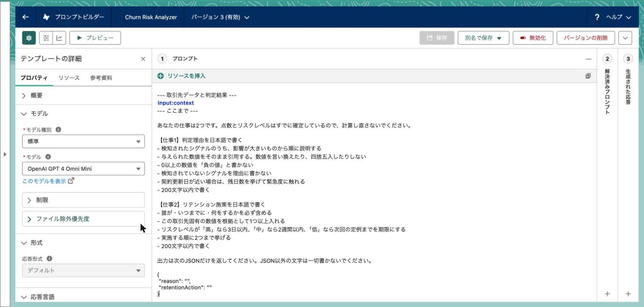Open step 3 生成された応答 panel

[x=628, y=59]
